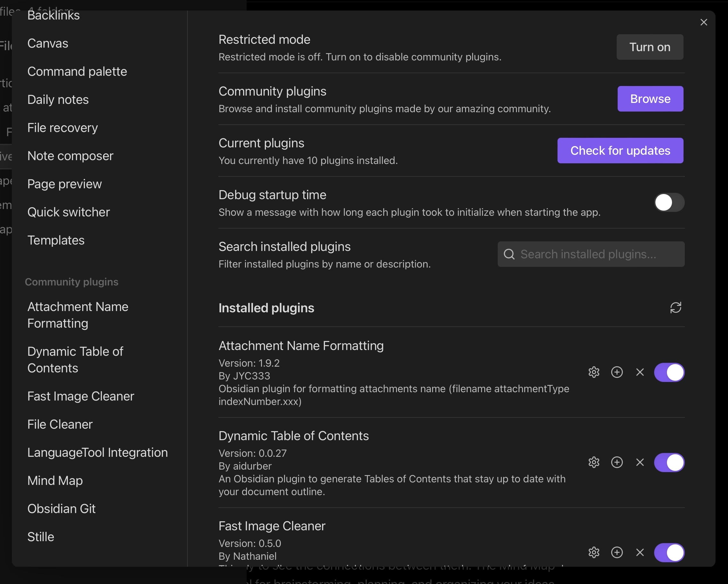Go to Templates settings section
Viewport: 728px width, 584px height.
(x=56, y=240)
